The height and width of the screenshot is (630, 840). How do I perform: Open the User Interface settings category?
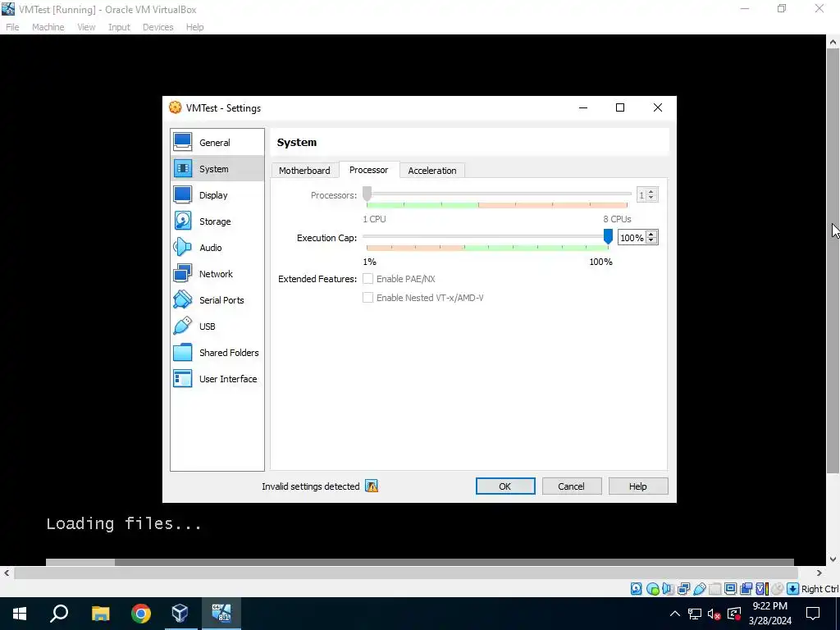[x=217, y=379]
